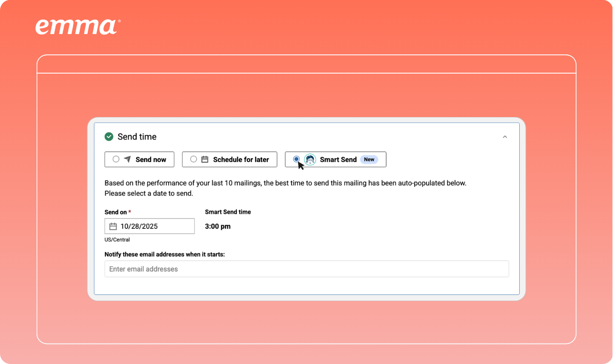Click the 3:00 pm Smart Send time value
The height and width of the screenshot is (364, 613).
click(218, 226)
